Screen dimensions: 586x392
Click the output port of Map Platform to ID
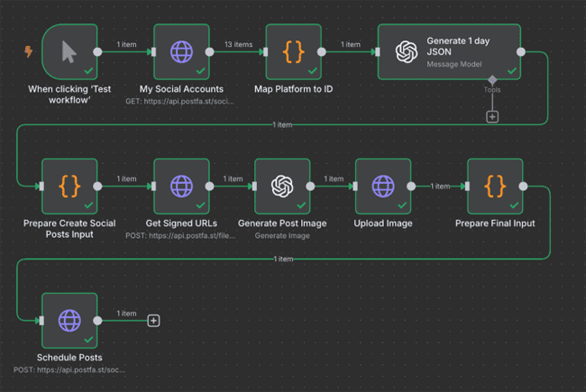click(322, 52)
